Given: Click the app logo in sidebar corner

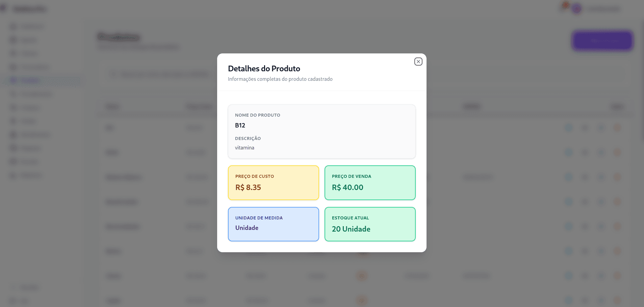Looking at the screenshot, I should coord(3,8).
